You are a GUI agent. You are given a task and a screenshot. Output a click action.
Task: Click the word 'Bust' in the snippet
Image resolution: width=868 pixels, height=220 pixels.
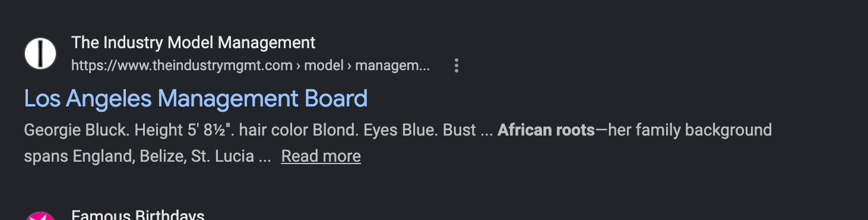460,130
